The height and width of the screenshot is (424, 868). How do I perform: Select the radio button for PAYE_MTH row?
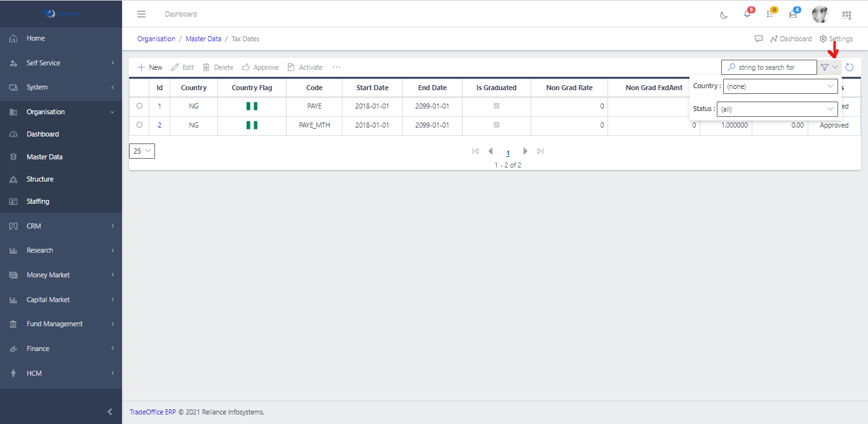coord(139,125)
